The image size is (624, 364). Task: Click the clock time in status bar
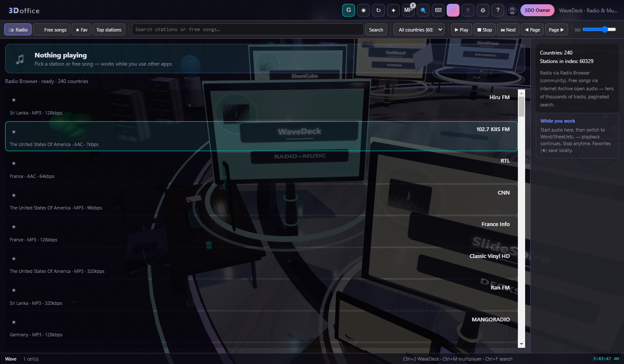[606, 359]
